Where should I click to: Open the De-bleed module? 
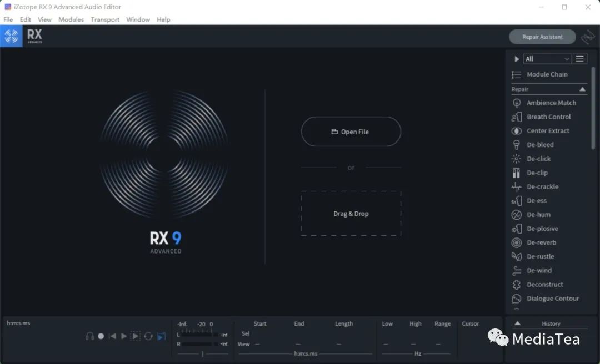point(533,144)
